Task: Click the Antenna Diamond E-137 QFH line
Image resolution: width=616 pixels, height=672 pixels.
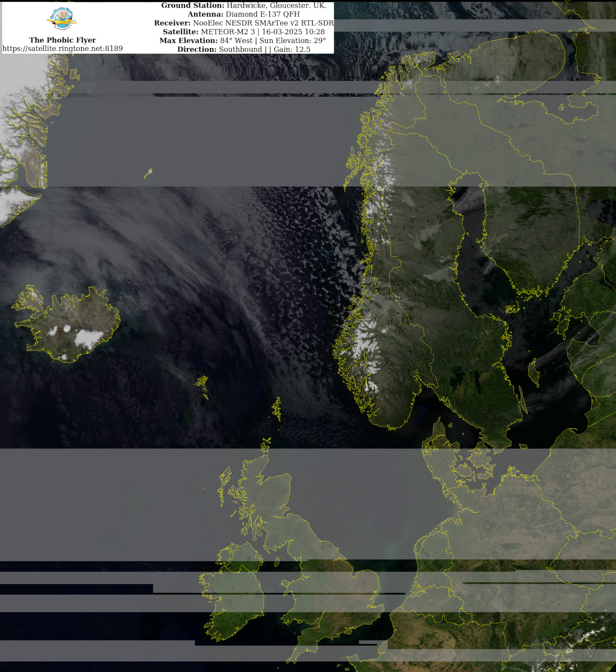Action: tap(244, 14)
